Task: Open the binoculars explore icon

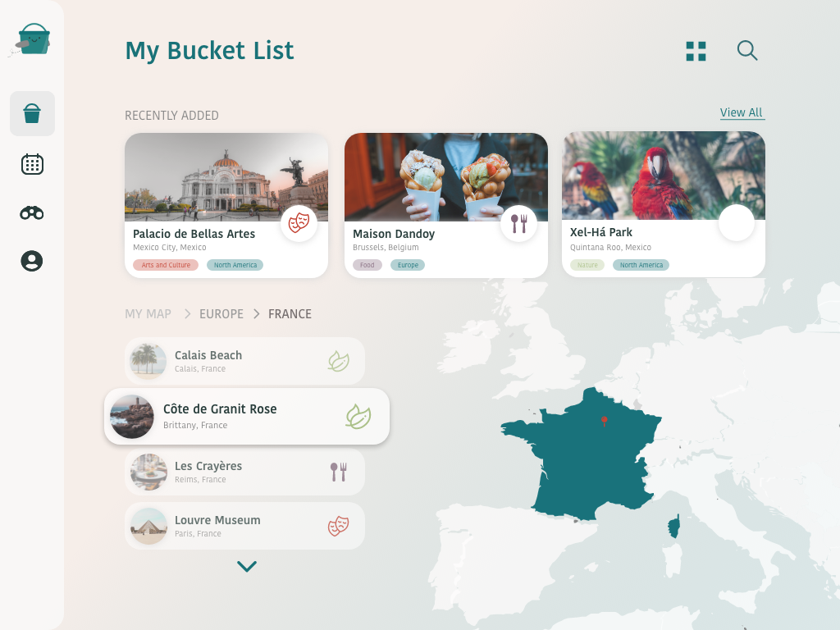Action: [x=32, y=212]
